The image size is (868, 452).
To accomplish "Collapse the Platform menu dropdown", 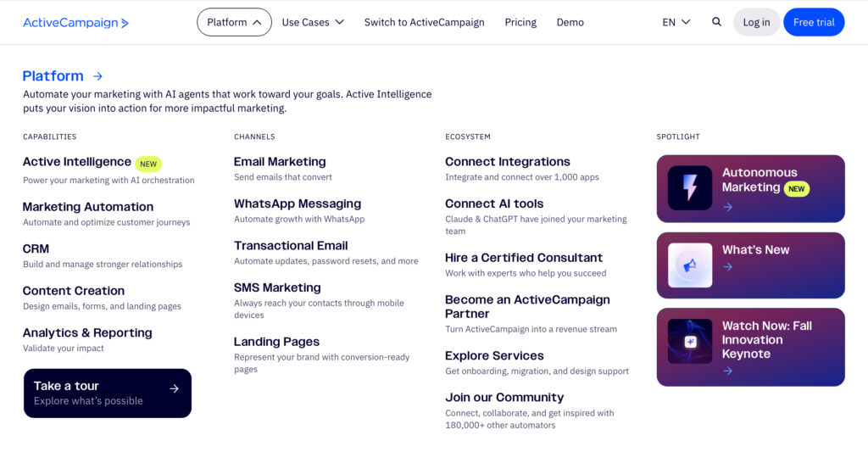I will 234,22.
